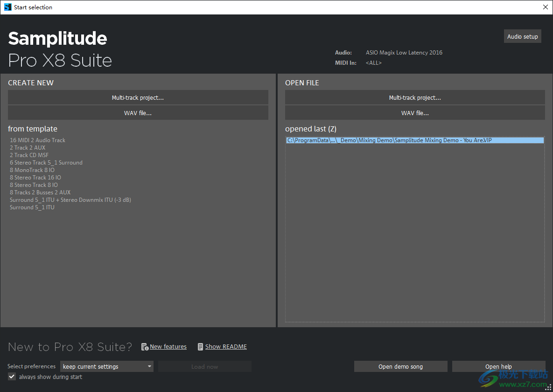Image resolution: width=553 pixels, height=392 pixels.
Task: Select Surround 5_1 ITU + Stereo Downmix template
Action: (x=70, y=199)
